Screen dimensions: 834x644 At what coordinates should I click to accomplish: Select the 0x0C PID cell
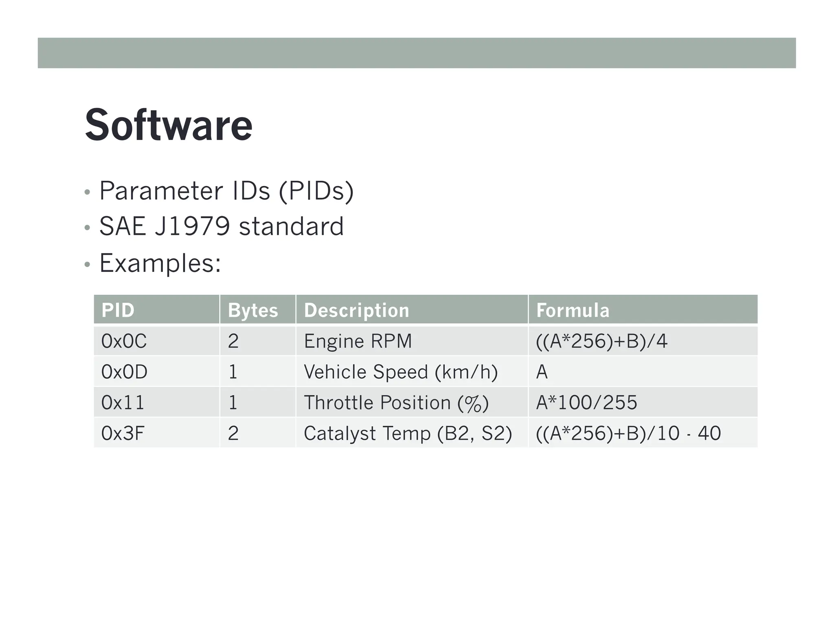(124, 341)
